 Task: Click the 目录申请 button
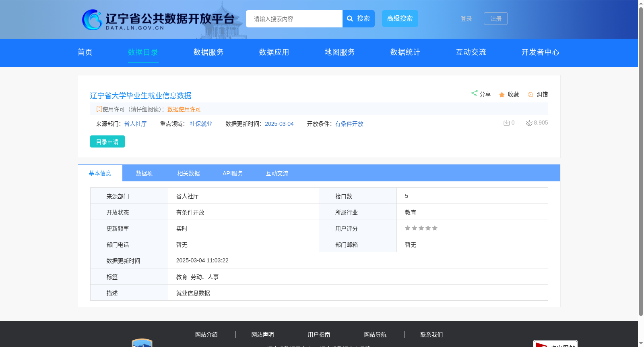[x=107, y=141]
